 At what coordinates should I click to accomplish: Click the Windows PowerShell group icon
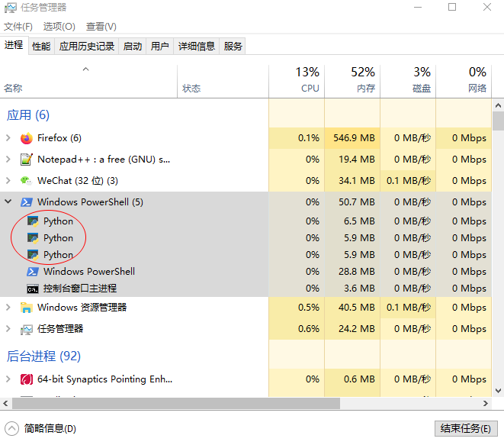(x=27, y=202)
